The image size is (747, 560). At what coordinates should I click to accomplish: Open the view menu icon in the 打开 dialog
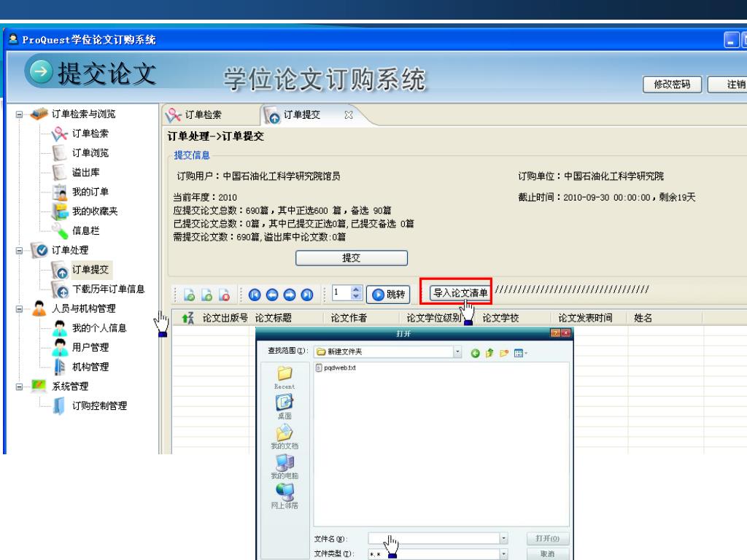tap(520, 353)
